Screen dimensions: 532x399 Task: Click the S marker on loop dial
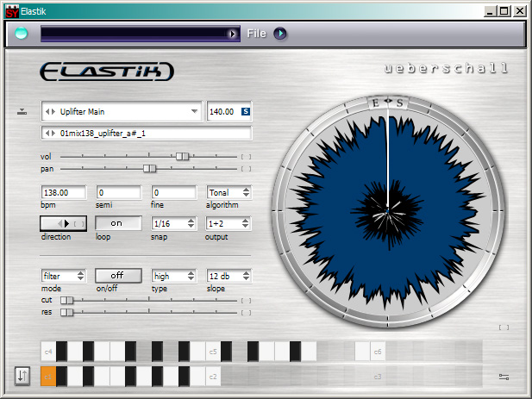[x=400, y=103]
